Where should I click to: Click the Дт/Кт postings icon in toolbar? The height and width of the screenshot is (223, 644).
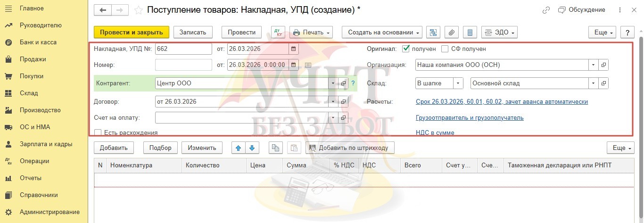coord(278,32)
